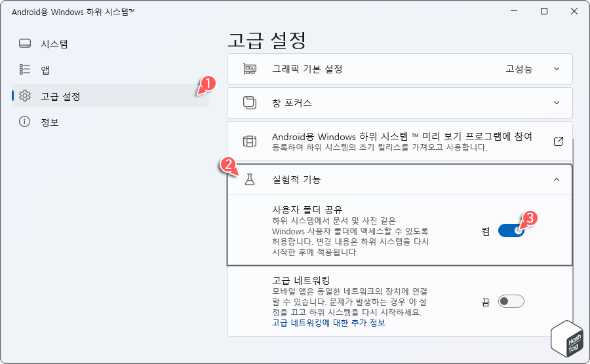Screen dimensions: 590x364
Task: Open the 시스템 sidebar section
Action: [x=110, y=44]
